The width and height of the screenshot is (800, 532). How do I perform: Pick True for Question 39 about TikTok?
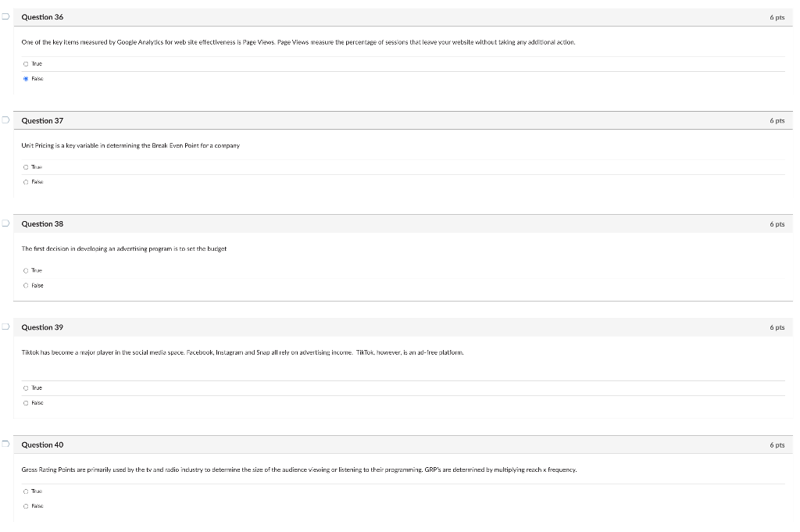pos(26,388)
